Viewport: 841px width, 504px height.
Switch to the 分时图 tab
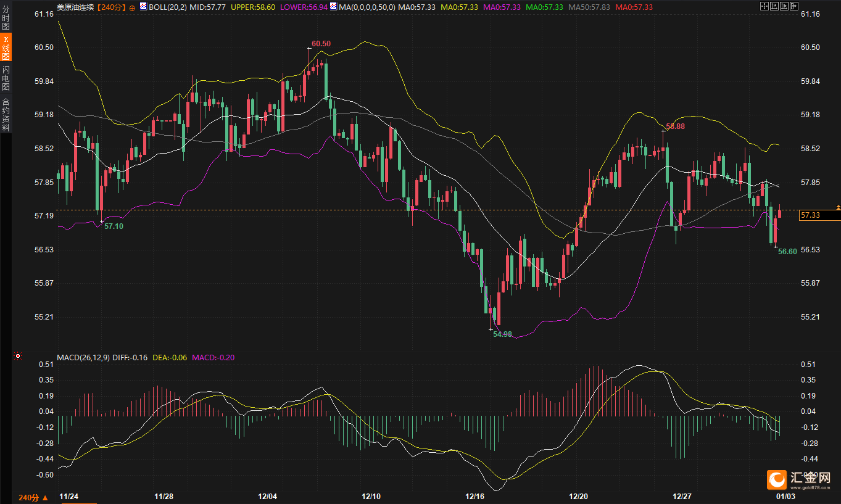[6, 19]
